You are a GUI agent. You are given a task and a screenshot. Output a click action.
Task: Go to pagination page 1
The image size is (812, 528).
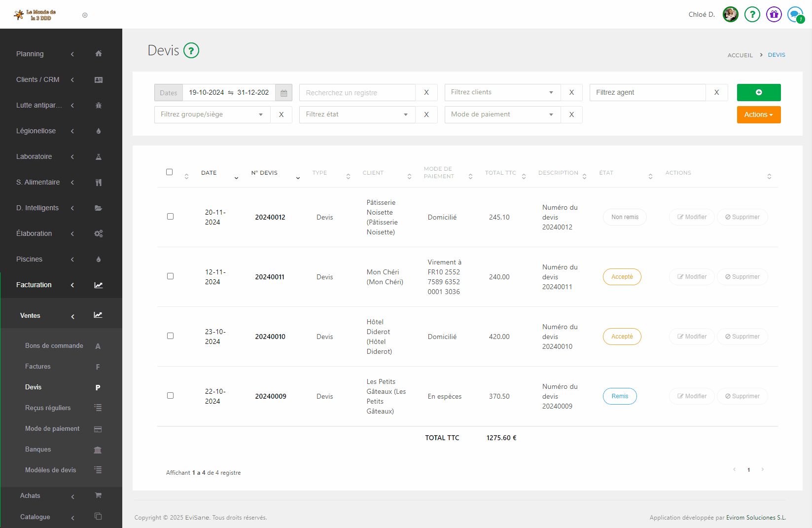(x=748, y=470)
